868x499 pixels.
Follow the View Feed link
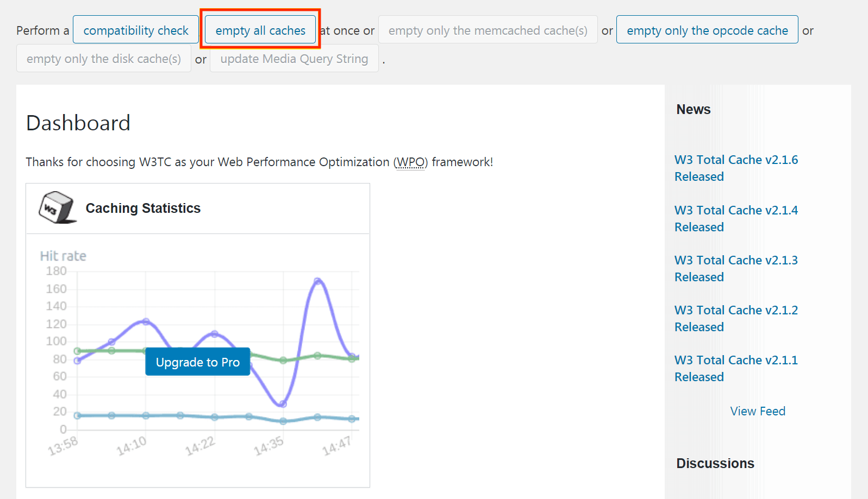(x=757, y=411)
